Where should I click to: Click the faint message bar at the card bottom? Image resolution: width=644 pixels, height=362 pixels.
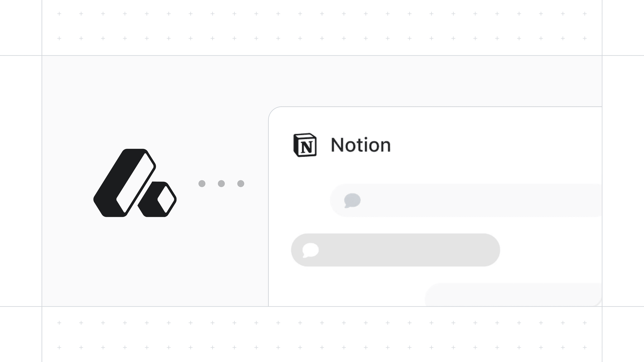pos(513,295)
